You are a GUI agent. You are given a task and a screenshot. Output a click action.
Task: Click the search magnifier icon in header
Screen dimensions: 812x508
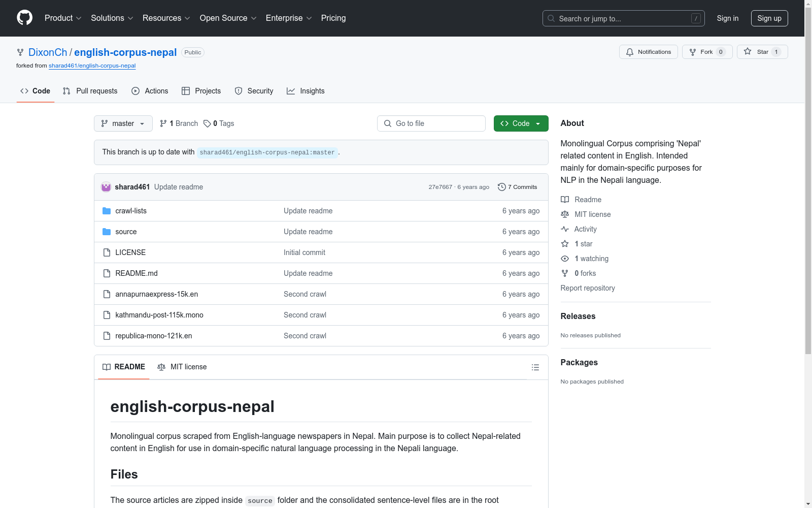tap(551, 18)
